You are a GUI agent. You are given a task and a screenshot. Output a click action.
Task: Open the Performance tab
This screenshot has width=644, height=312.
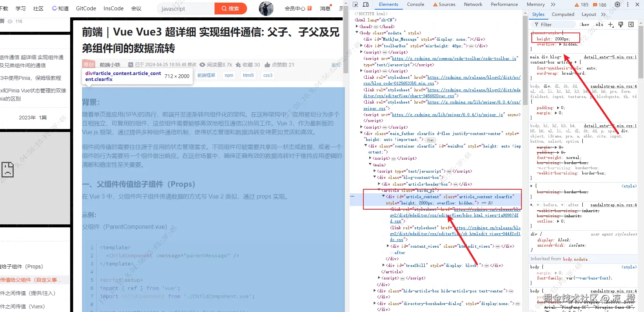coord(504,4)
